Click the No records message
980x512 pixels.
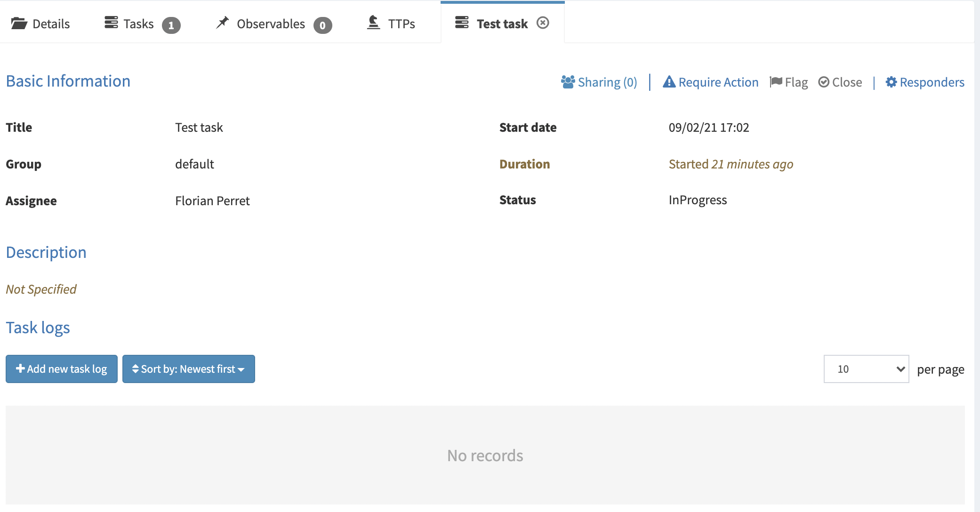pos(485,456)
